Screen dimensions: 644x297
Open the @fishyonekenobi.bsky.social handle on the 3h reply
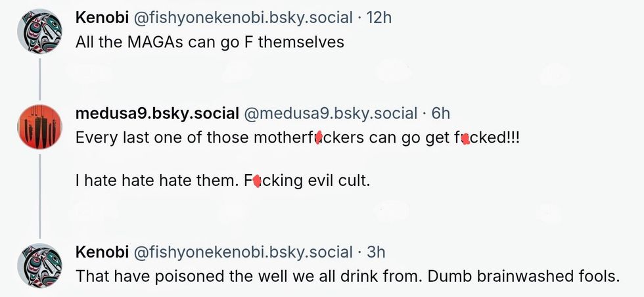(x=244, y=252)
